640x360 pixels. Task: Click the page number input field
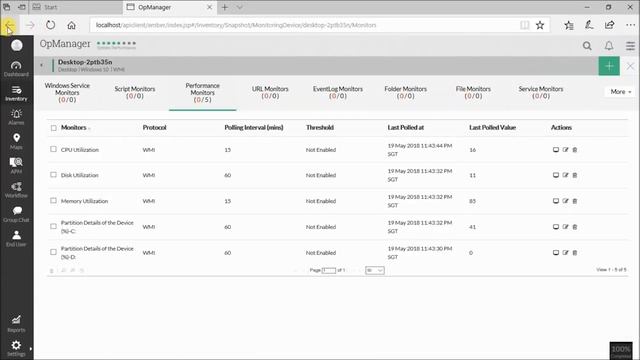pos(329,270)
